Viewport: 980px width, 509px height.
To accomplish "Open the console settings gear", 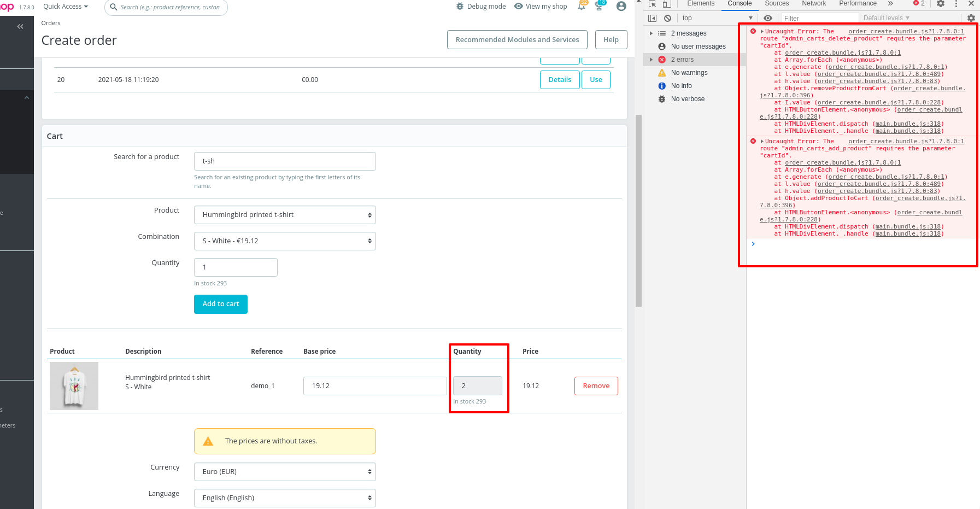I will 971,18.
